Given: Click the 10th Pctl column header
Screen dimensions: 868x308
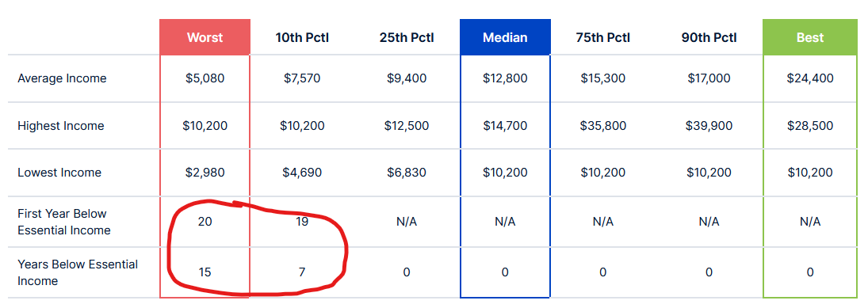Looking at the screenshot, I should pyautogui.click(x=302, y=37).
